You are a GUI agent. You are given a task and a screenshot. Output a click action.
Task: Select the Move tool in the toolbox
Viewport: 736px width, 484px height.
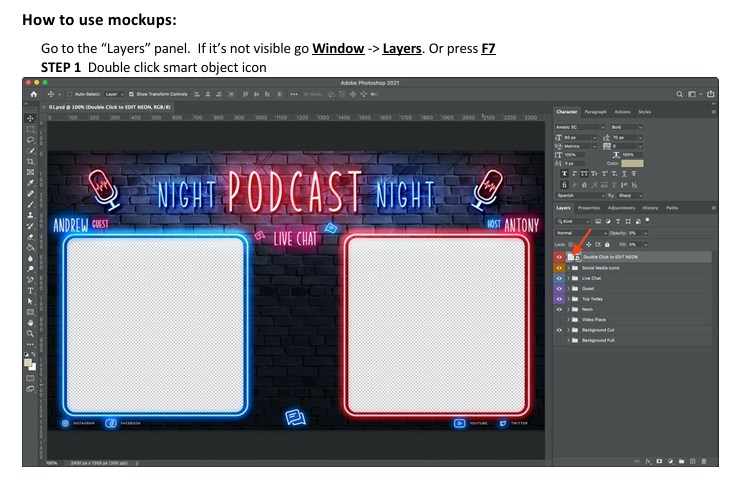(x=31, y=118)
